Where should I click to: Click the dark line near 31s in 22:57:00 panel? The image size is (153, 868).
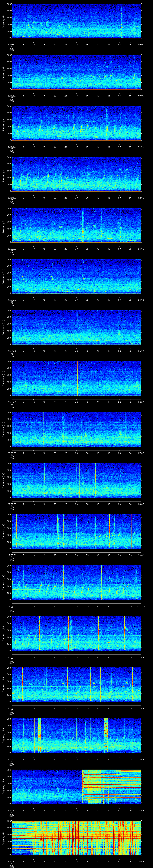pos(79,480)
